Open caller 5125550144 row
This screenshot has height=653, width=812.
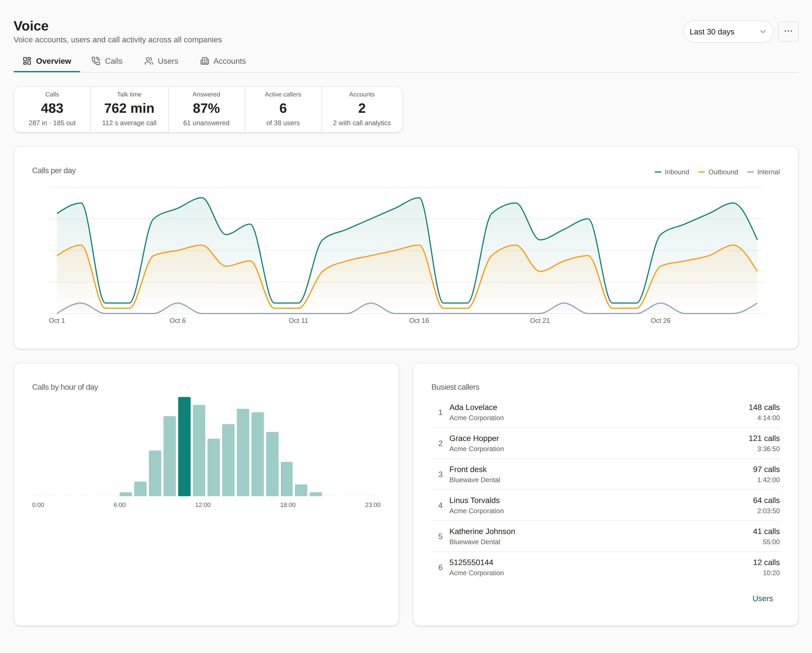click(x=605, y=567)
